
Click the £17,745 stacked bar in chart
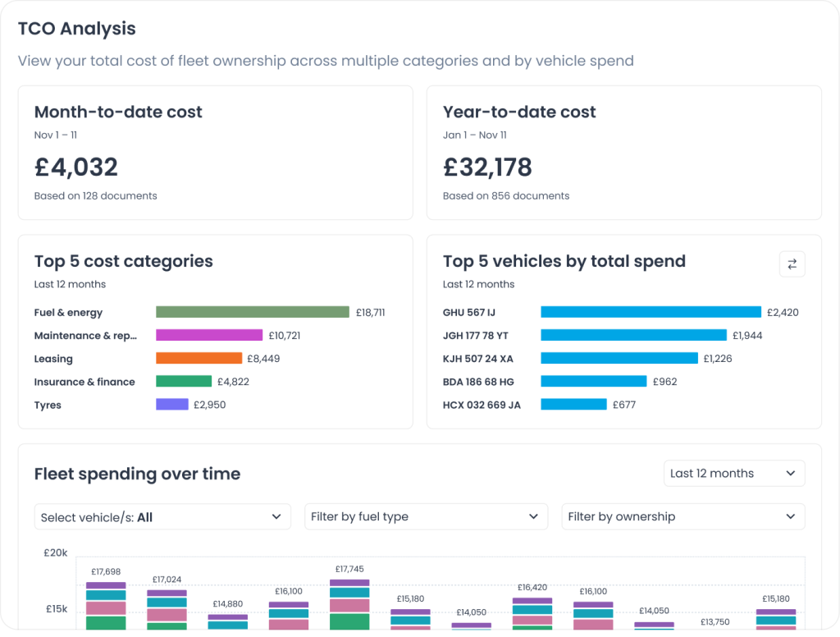[349, 606]
